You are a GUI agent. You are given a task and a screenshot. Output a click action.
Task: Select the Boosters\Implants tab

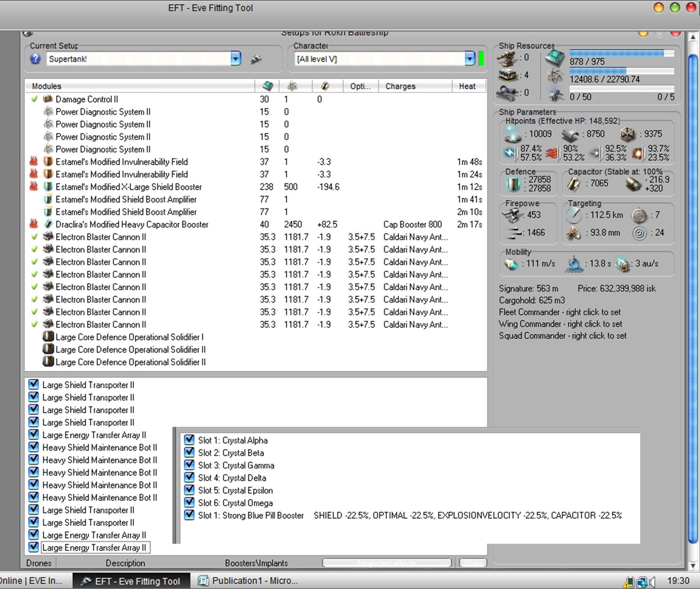(256, 563)
